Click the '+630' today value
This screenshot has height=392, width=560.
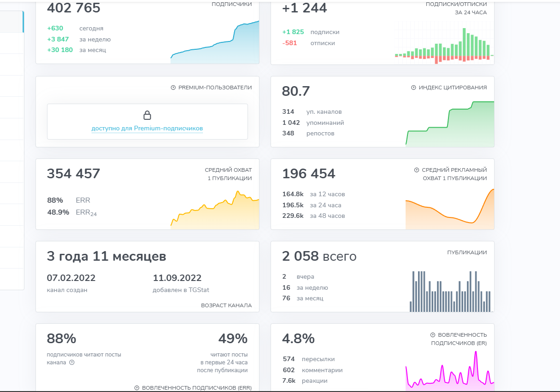coord(55,28)
